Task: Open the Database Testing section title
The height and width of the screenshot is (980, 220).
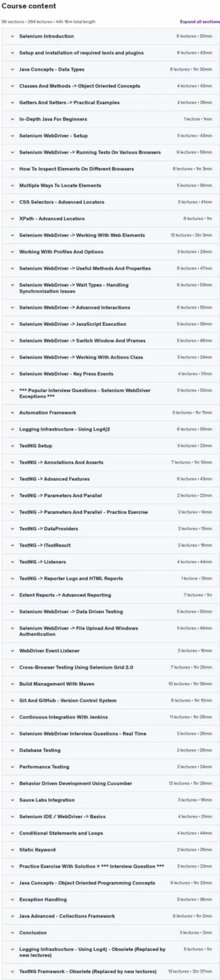Action: pos(40,751)
